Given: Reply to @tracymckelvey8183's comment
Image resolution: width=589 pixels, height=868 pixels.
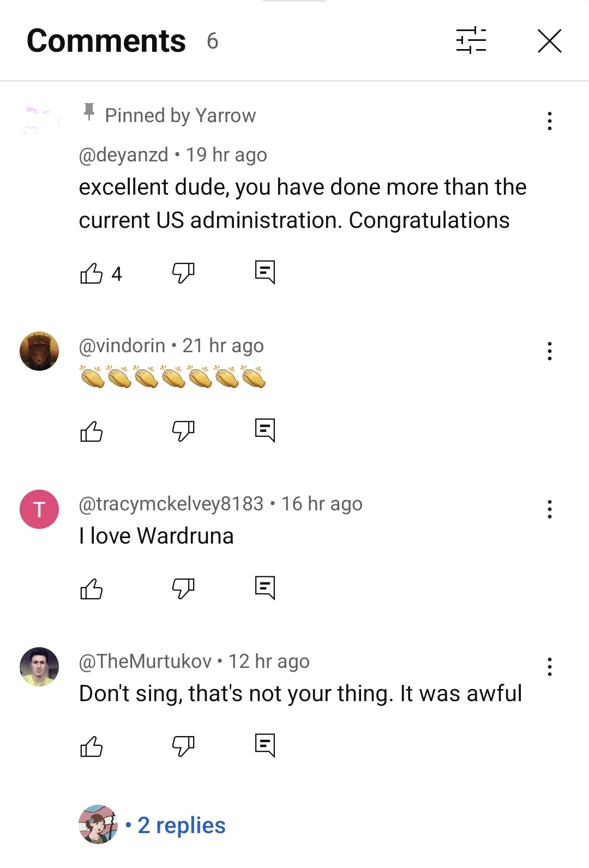Looking at the screenshot, I should pyautogui.click(x=265, y=588).
